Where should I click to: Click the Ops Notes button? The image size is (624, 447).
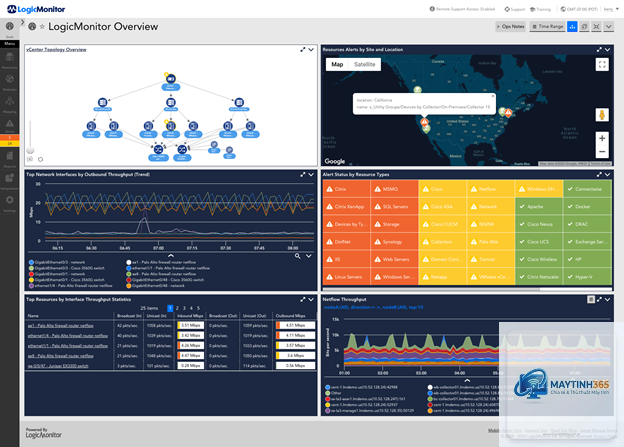pyautogui.click(x=511, y=27)
